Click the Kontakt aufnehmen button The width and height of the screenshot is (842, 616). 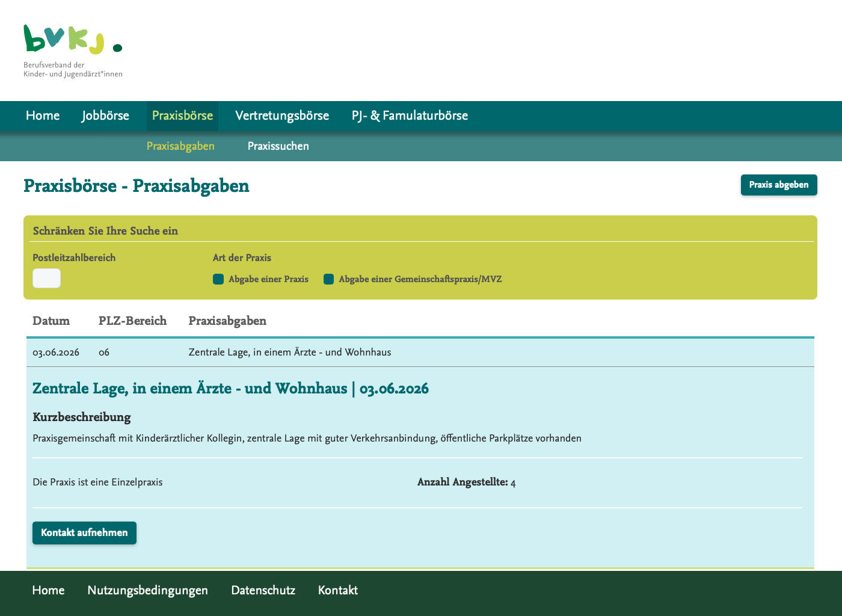(84, 533)
